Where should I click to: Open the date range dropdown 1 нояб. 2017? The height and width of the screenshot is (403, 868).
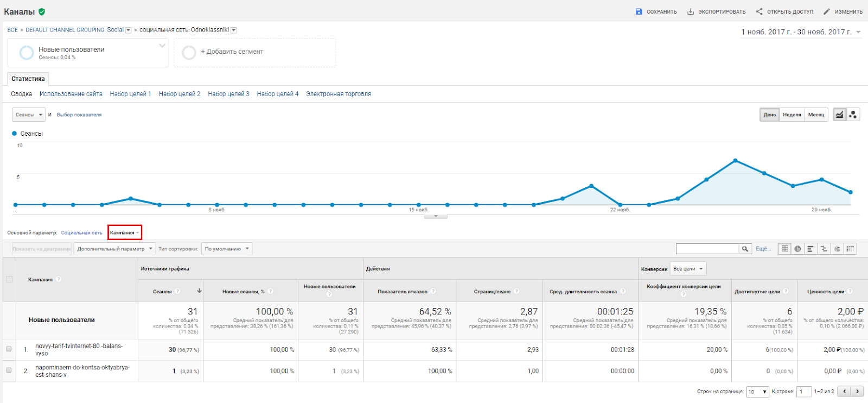point(801,32)
